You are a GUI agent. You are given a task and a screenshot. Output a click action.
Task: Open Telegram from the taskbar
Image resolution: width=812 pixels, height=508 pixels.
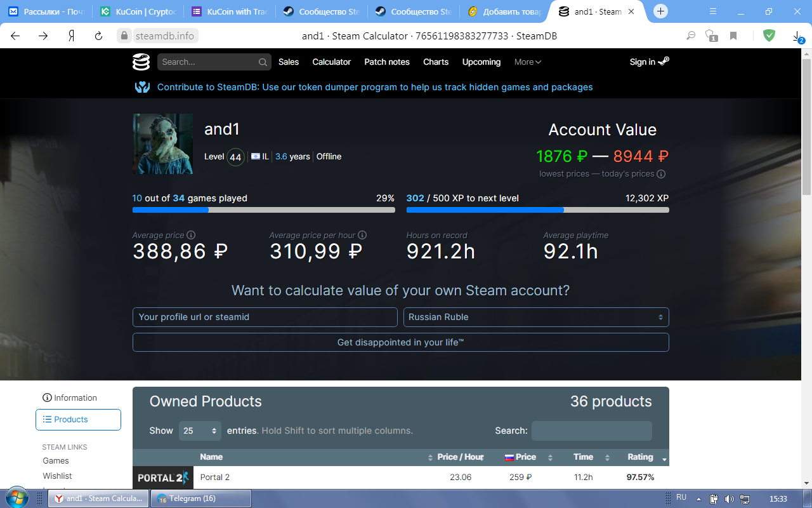coord(200,498)
